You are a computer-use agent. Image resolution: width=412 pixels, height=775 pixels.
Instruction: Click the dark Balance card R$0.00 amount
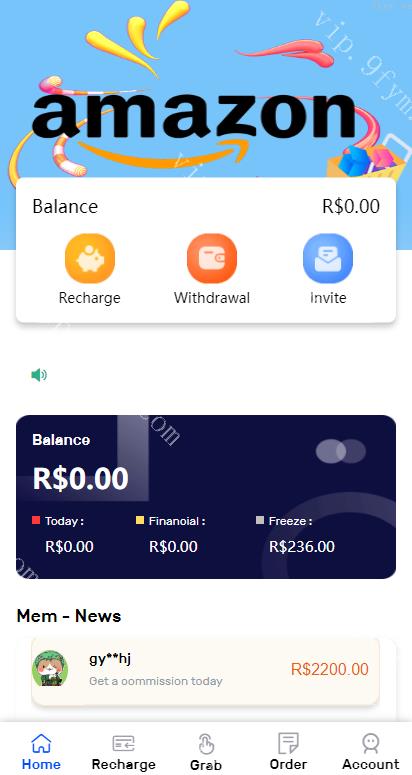(x=81, y=478)
